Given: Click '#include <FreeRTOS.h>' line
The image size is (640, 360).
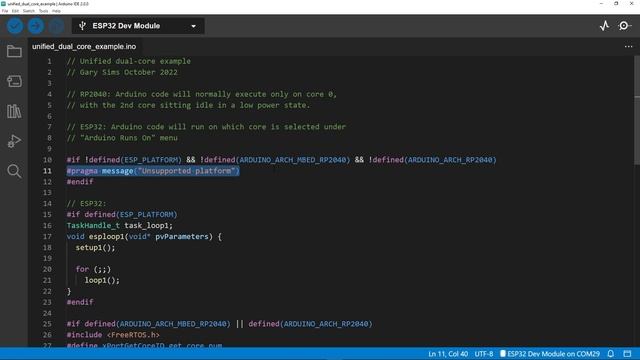Looking at the screenshot, I should coord(113,335).
